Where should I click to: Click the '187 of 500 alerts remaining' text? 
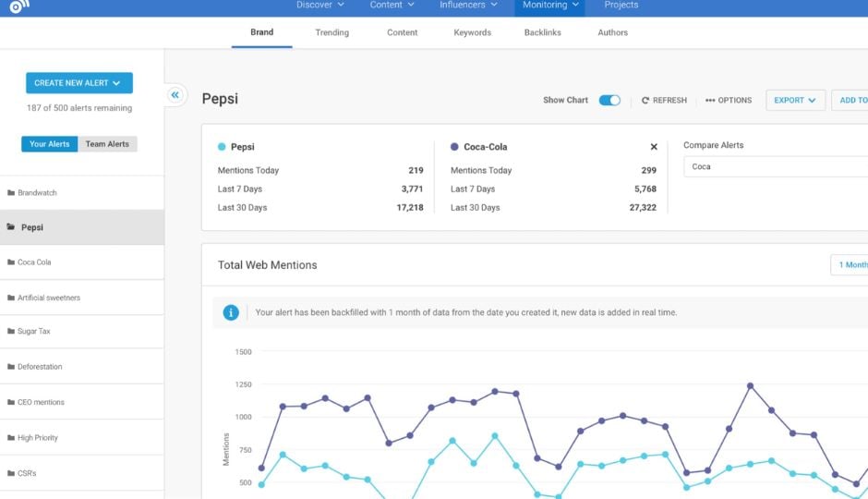[79, 108]
